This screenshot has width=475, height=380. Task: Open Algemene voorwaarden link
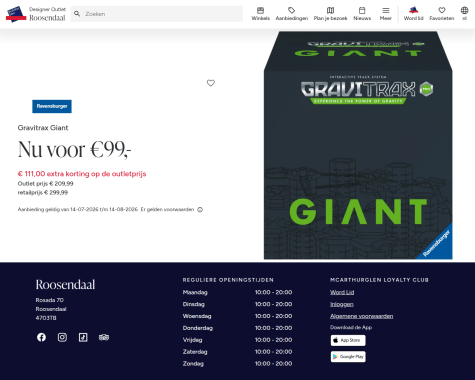[362, 316]
